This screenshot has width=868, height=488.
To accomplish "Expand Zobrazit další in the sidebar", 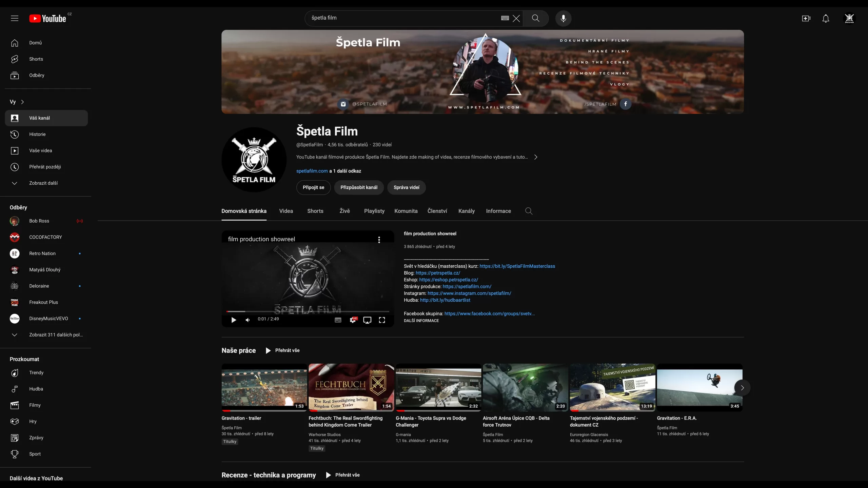I will (46, 183).
